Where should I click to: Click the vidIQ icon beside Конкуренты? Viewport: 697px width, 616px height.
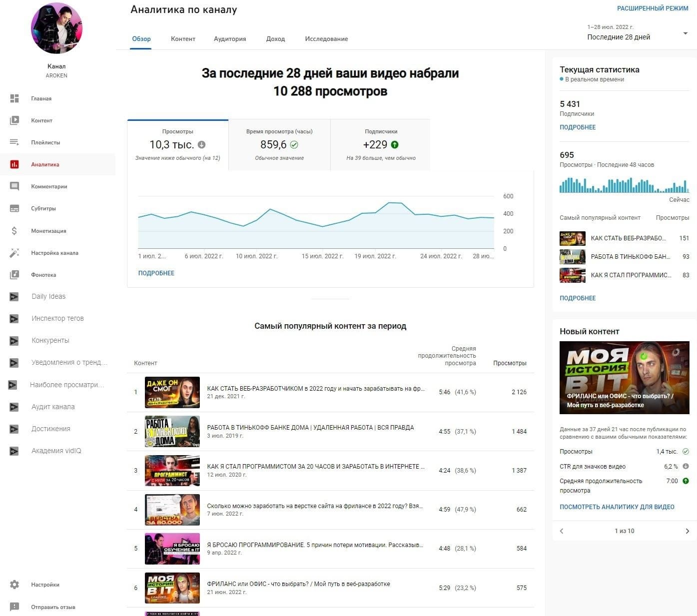(x=14, y=341)
